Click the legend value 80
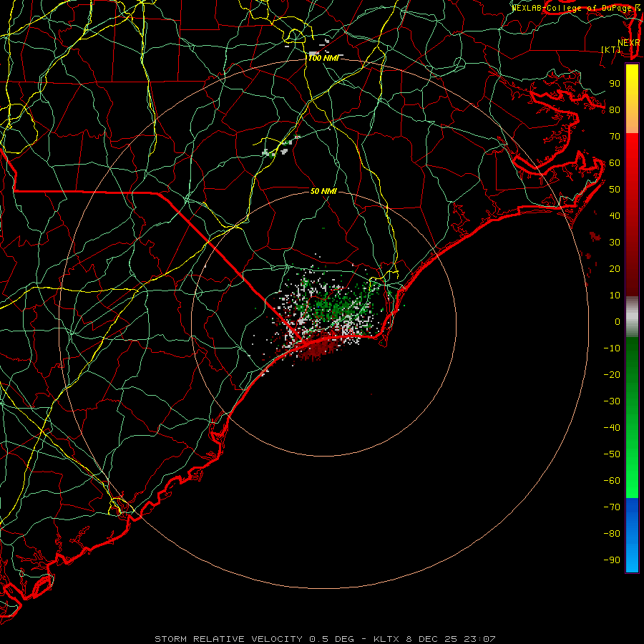The width and height of the screenshot is (644, 644). point(615,109)
